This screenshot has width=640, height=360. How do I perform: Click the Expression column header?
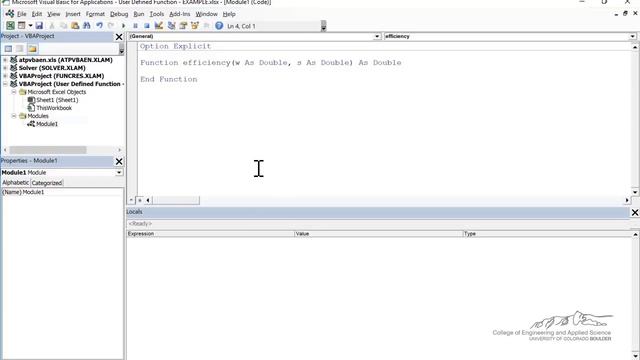click(210, 234)
